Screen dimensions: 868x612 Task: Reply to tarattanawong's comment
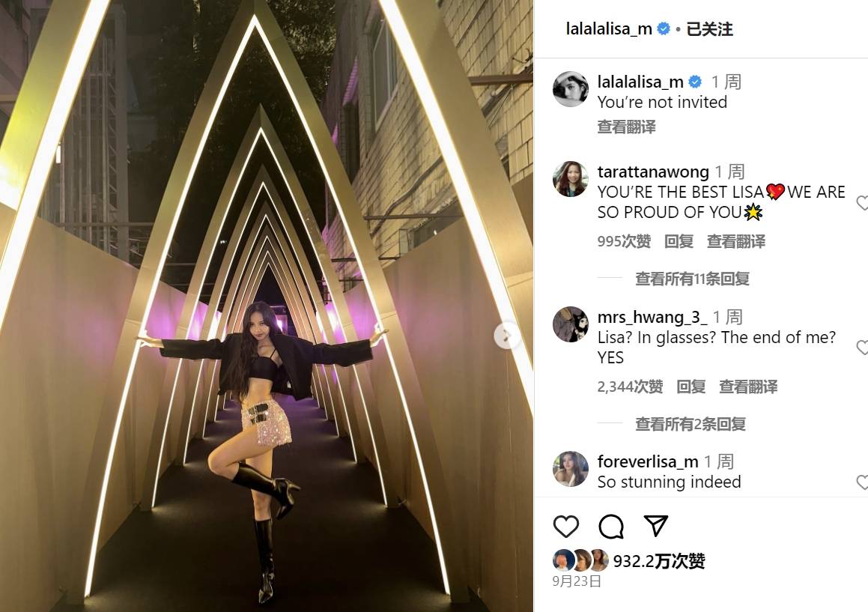(679, 241)
